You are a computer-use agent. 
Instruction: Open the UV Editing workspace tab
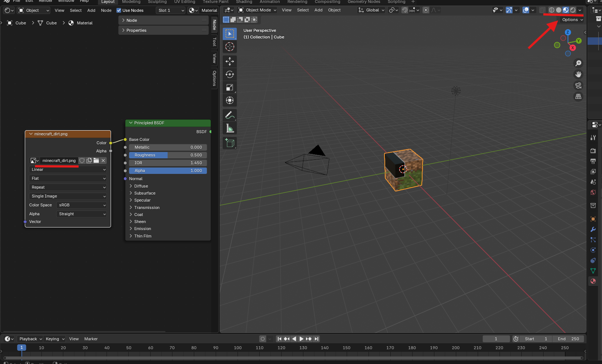pos(185,2)
